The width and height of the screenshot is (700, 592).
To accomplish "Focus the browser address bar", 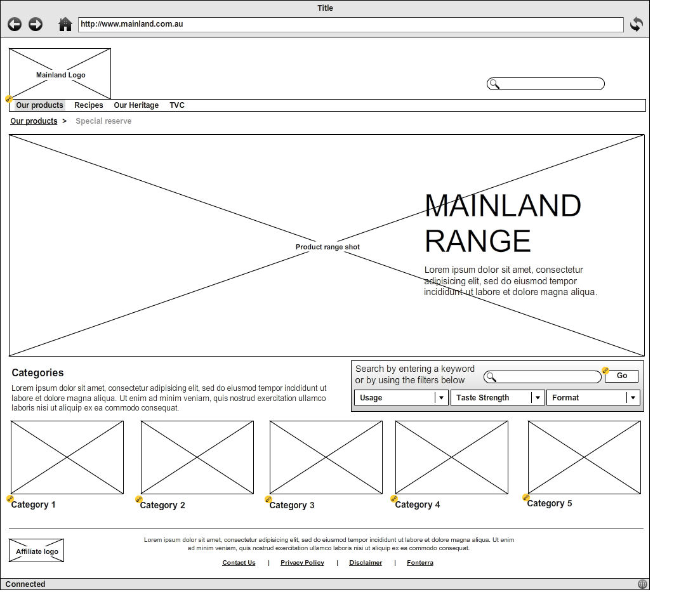I will point(351,24).
